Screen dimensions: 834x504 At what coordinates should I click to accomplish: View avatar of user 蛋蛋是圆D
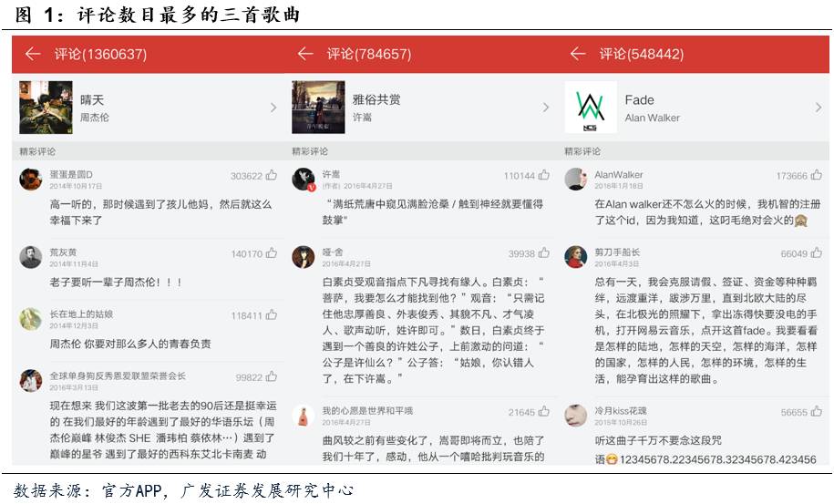(31, 180)
